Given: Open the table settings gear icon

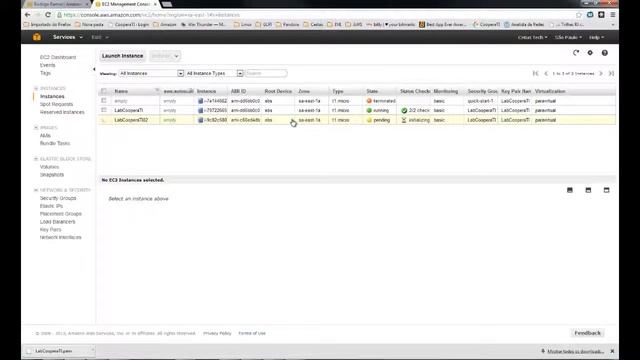Looking at the screenshot, I should [590, 53].
